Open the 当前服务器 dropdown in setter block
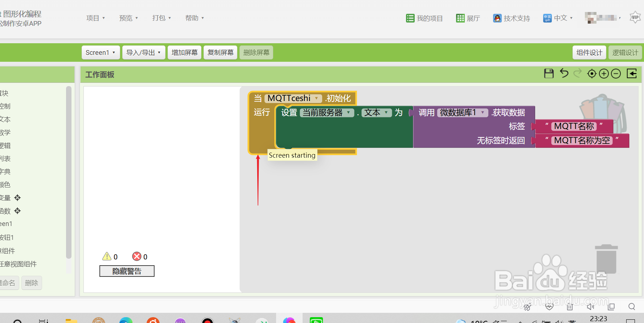Screen dimensions: 644x323 pos(327,113)
